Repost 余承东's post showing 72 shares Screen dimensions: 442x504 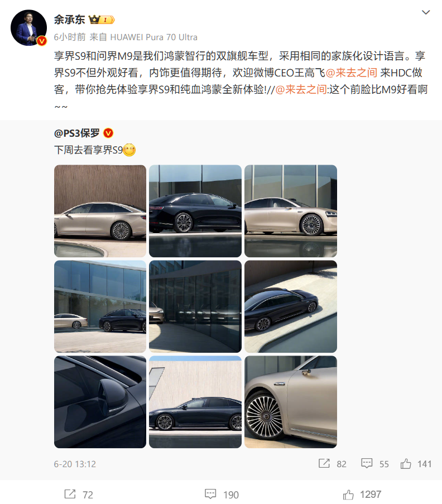[x=79, y=495]
